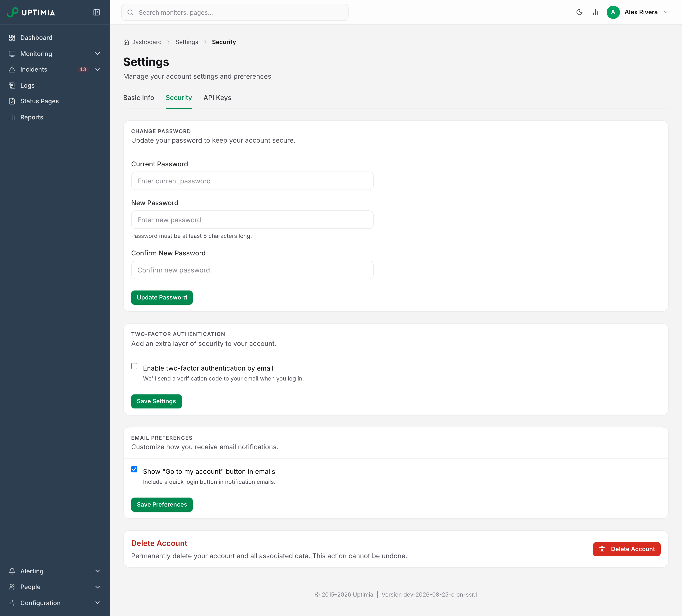Click the home icon in breadcrumb

(x=126, y=42)
